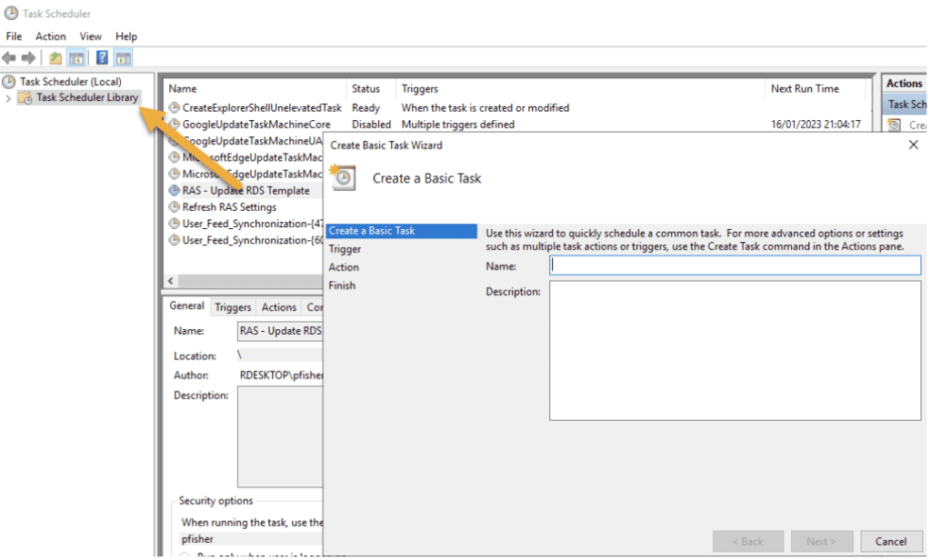Switch to the General tab
Image resolution: width=931 pixels, height=560 pixels.
coord(186,305)
